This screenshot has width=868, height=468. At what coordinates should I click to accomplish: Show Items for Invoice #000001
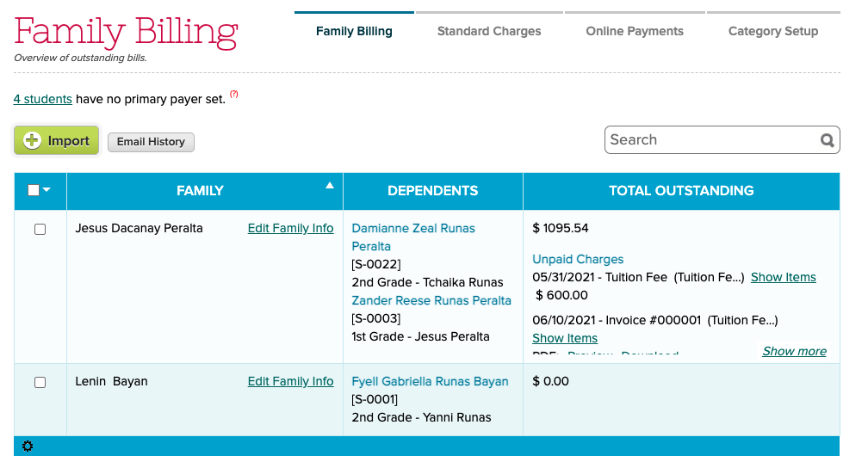pyautogui.click(x=565, y=338)
